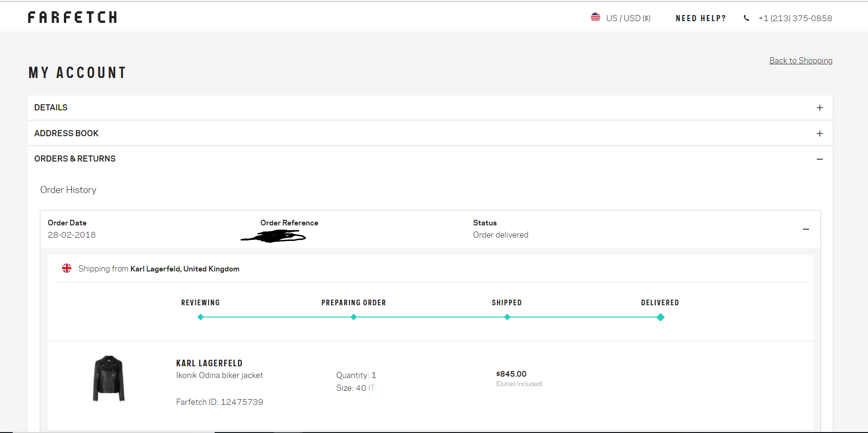The height and width of the screenshot is (433, 868).
Task: Click the Orders & Returns heading
Action: point(75,159)
